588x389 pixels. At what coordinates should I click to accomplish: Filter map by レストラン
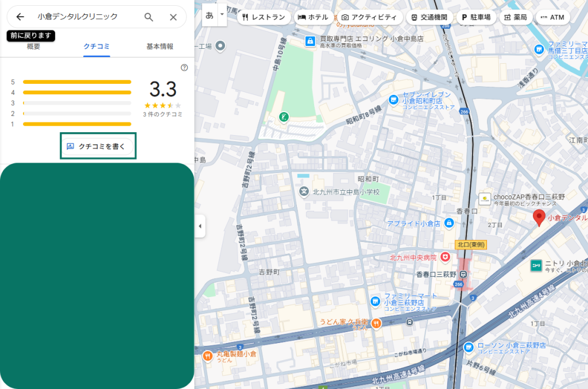point(264,17)
